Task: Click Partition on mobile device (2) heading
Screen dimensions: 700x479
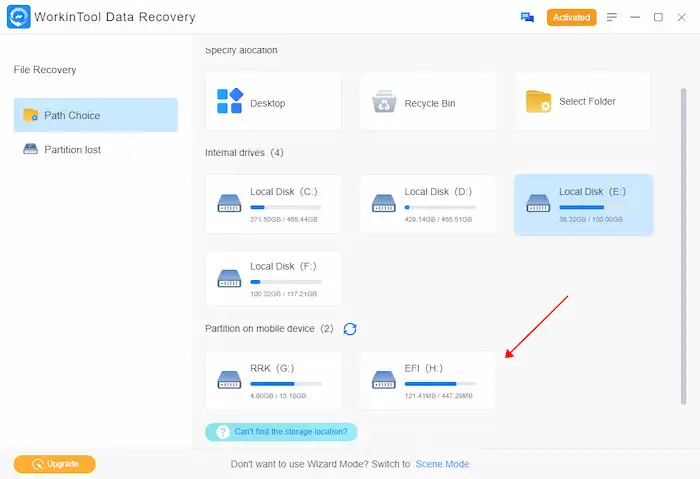Action: click(x=269, y=329)
